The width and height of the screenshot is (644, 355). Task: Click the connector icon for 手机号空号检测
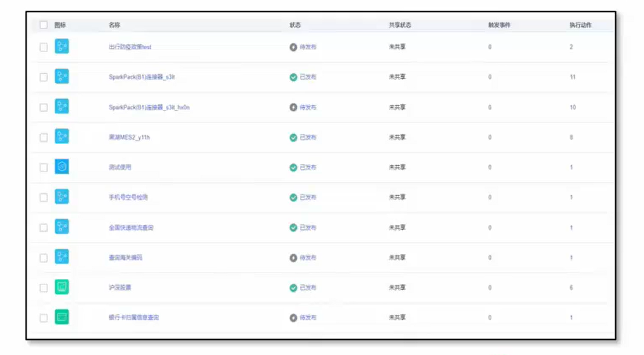coord(62,197)
